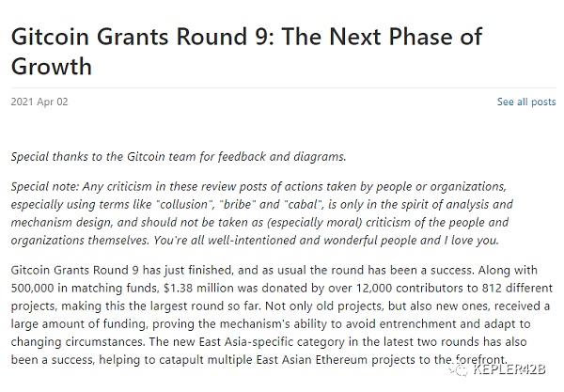Image resolution: width=564 pixels, height=392 pixels.
Task: Click the word Growth in the heading
Action: (52, 66)
